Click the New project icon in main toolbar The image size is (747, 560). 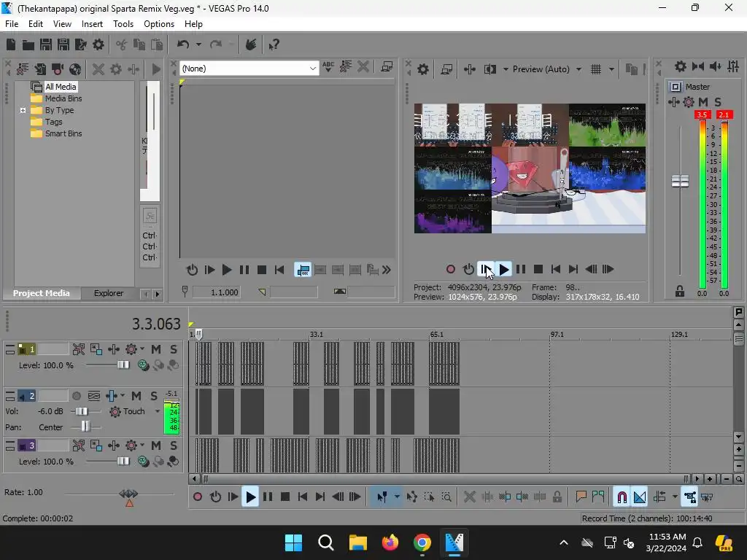(x=11, y=44)
